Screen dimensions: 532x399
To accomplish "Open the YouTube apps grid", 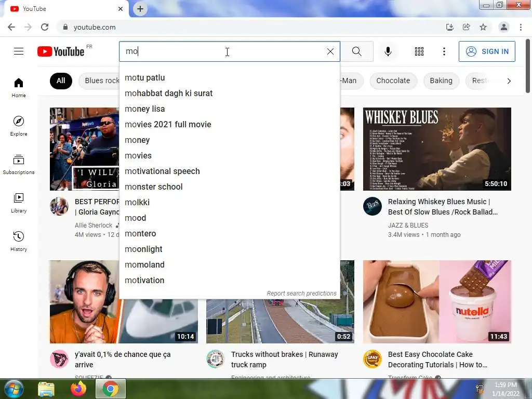I will point(419,51).
